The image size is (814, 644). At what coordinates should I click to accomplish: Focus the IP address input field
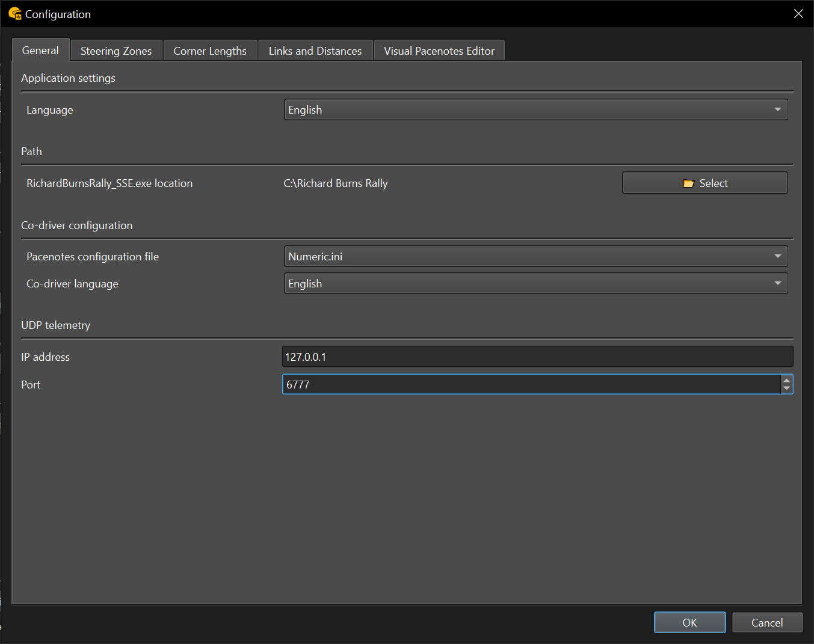(x=537, y=357)
